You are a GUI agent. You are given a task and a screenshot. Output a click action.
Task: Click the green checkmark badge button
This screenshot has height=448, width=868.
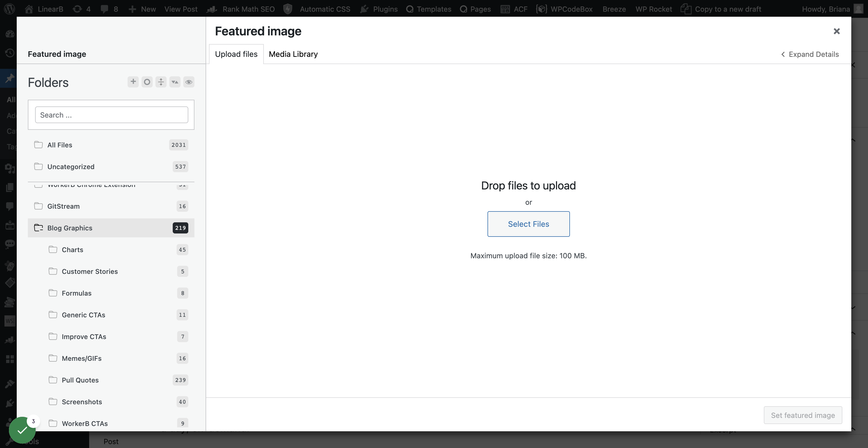coord(22,430)
